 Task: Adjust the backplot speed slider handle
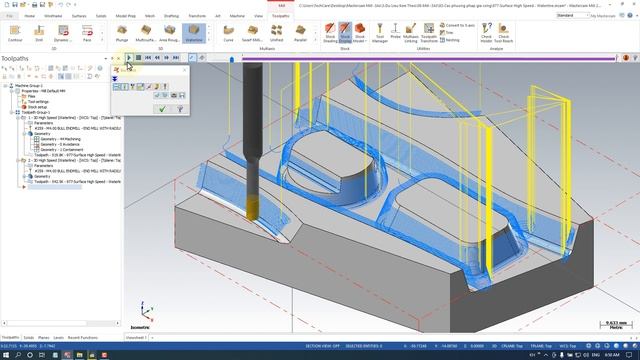tap(232, 60)
